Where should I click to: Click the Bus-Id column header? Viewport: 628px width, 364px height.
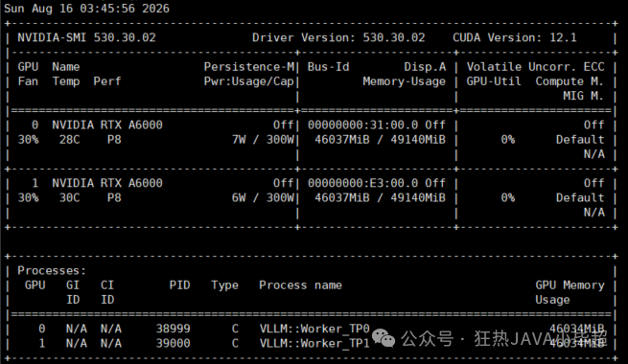(328, 67)
